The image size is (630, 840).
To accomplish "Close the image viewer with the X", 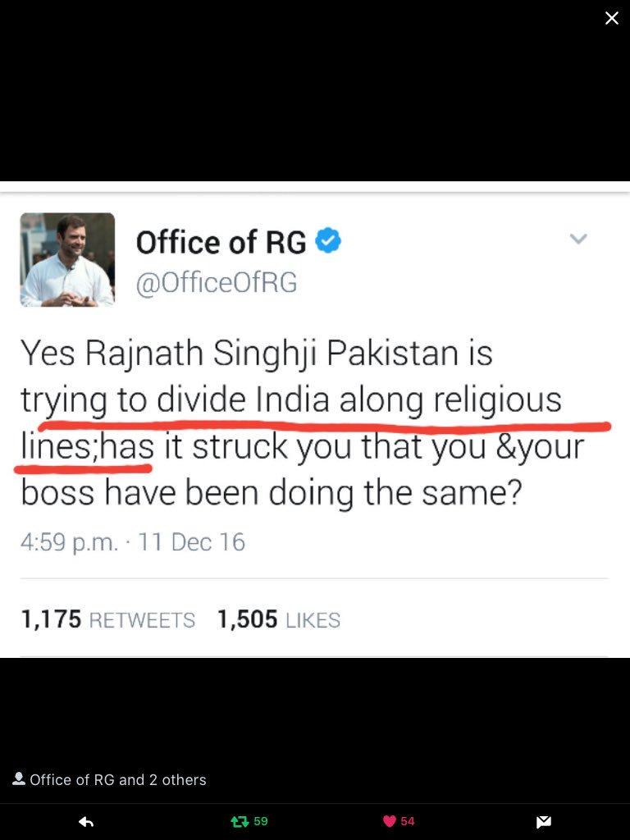I will (x=611, y=18).
